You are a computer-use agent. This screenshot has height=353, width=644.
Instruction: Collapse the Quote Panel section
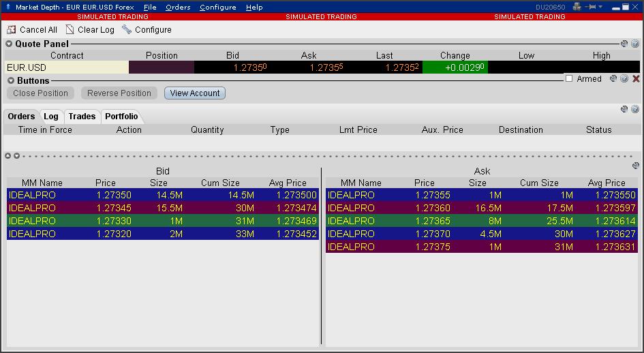tap(9, 44)
